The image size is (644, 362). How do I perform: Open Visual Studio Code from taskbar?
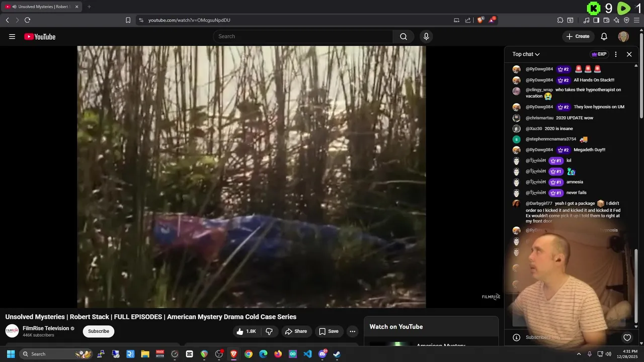pos(307,354)
